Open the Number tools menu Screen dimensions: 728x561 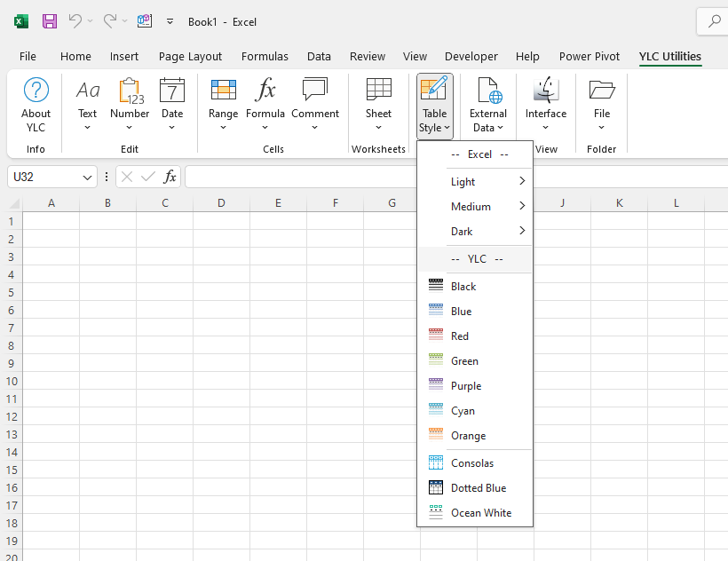[x=130, y=104]
